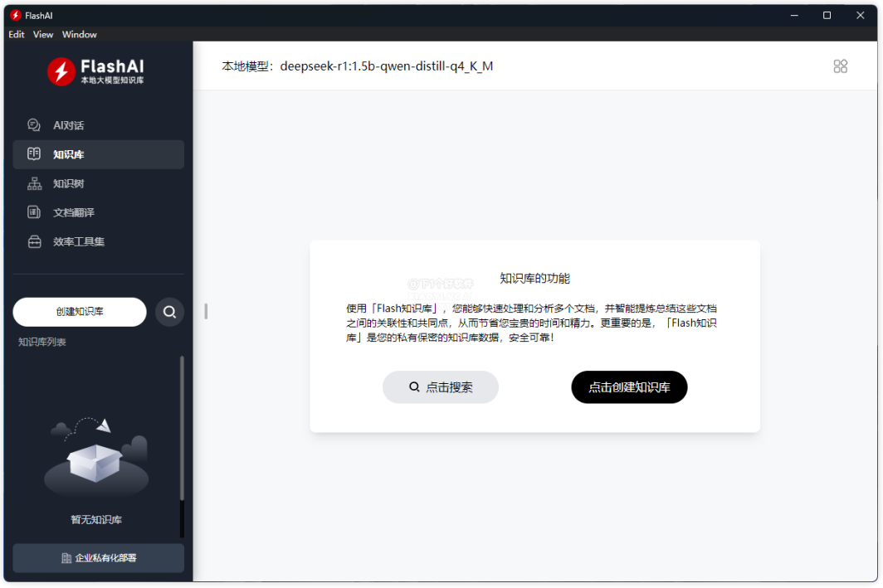Click the sidebar vertical scrollbar

click(182, 431)
